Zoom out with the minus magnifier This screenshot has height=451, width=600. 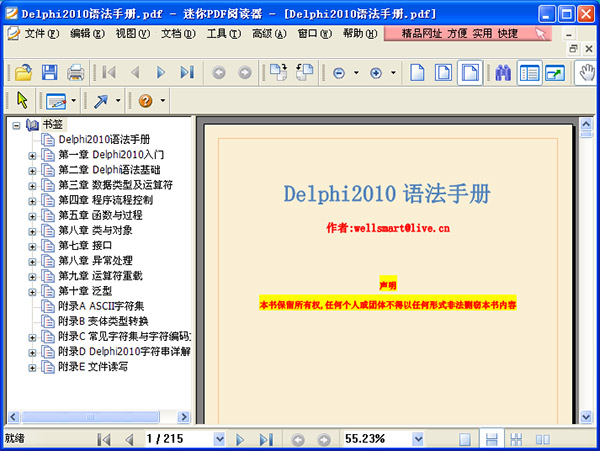pos(339,73)
